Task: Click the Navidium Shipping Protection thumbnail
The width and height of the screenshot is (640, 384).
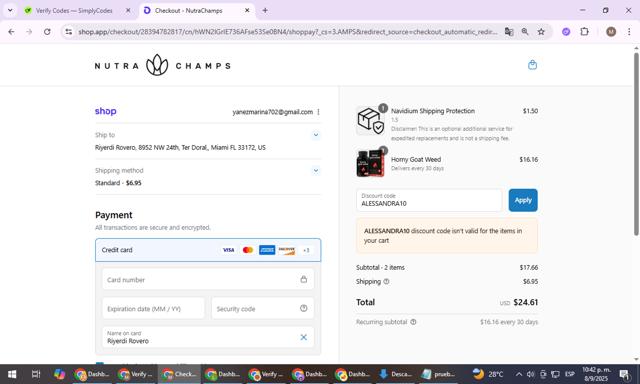Action: tap(370, 120)
